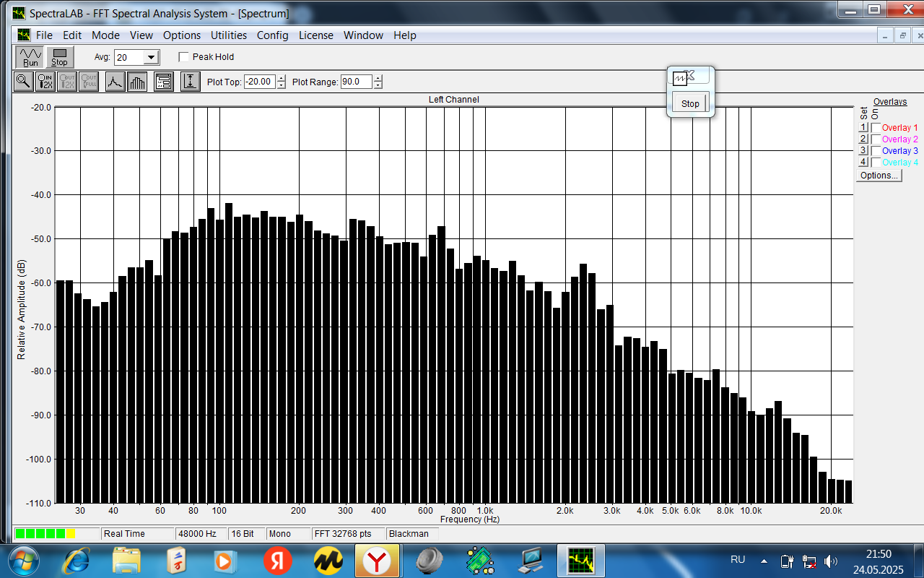The image size is (924, 578).
Task: Click the Run toolbar button
Action: click(x=30, y=57)
